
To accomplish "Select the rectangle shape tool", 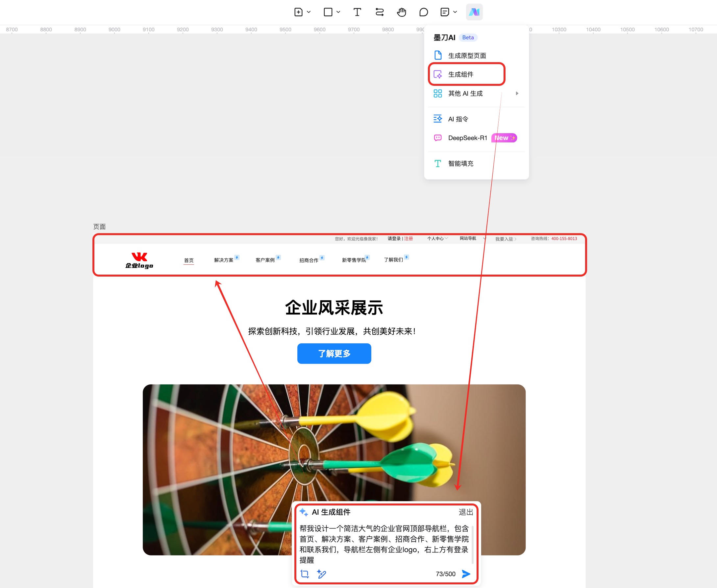I will click(328, 12).
